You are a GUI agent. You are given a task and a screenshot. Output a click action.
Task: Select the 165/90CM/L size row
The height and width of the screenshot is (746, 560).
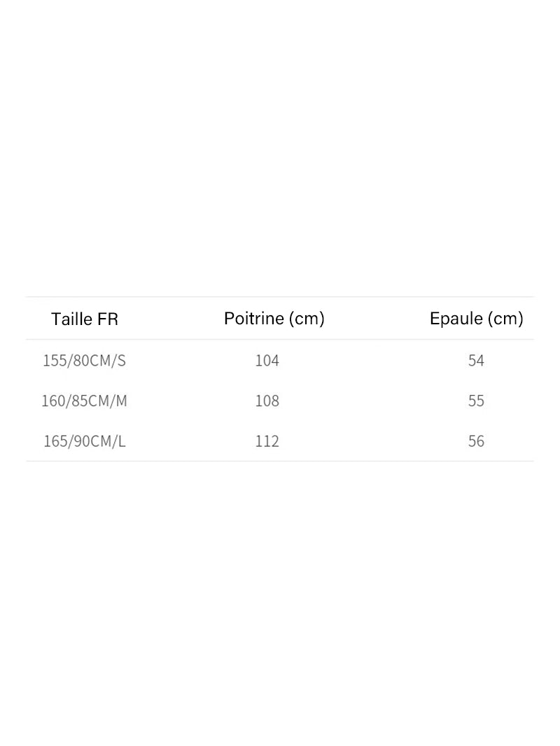[279, 441]
